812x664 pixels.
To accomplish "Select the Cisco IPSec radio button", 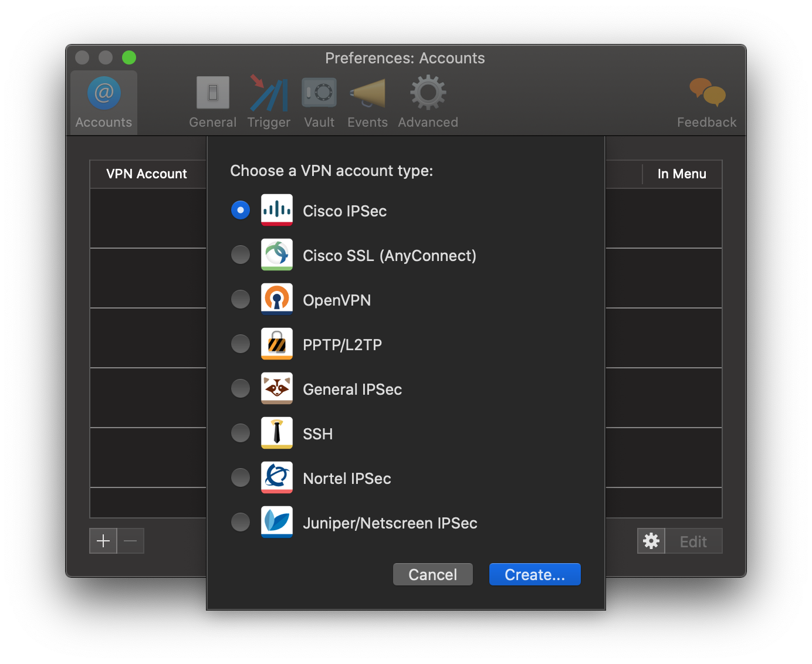I will pyautogui.click(x=241, y=210).
